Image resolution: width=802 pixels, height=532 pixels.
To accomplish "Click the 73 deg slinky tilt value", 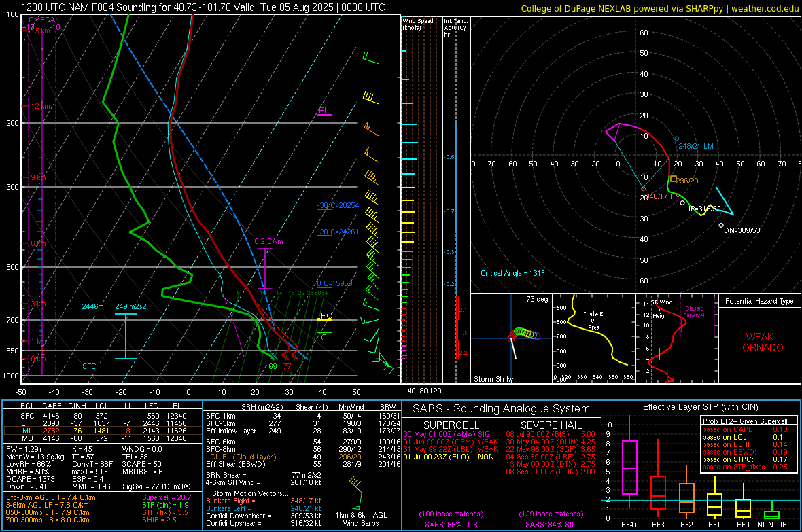I will [537, 299].
